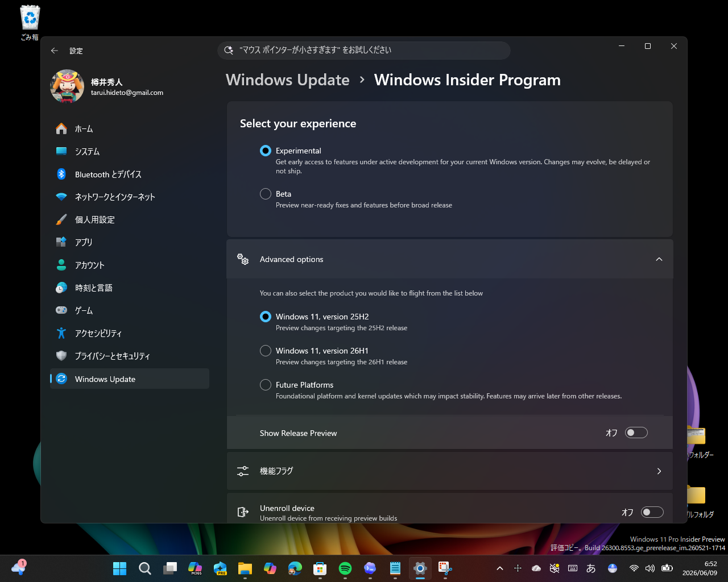Screen dimensions: 728x582
Task: Open File Explorer from the taskbar
Action: (x=245, y=568)
